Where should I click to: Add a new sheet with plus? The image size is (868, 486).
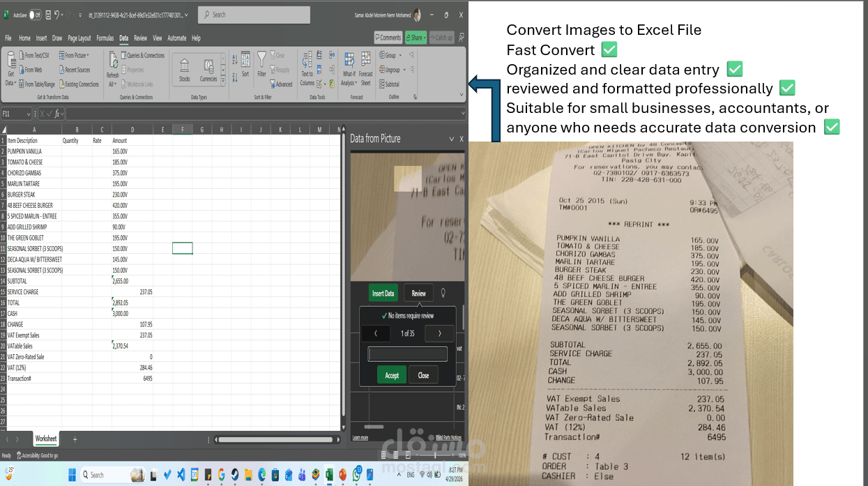tap(75, 439)
